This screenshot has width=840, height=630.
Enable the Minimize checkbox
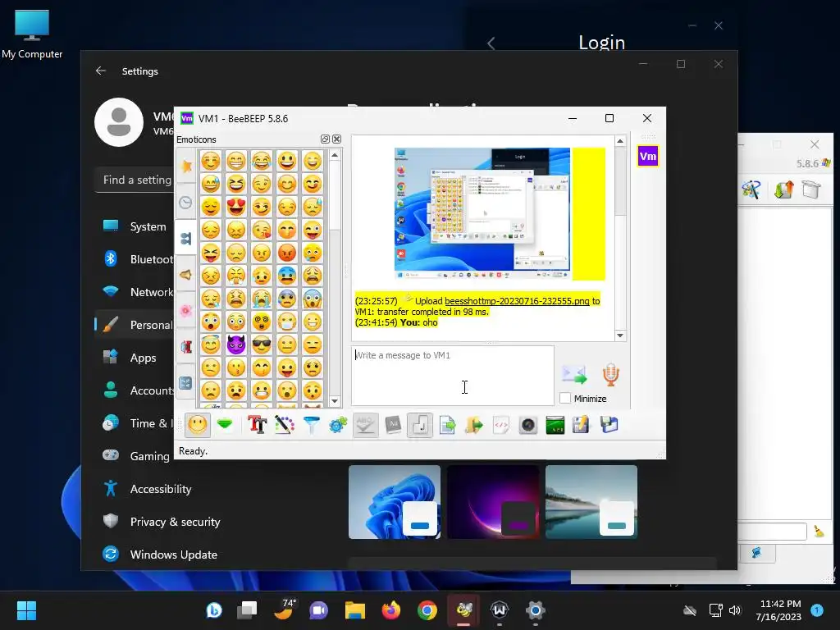click(565, 398)
